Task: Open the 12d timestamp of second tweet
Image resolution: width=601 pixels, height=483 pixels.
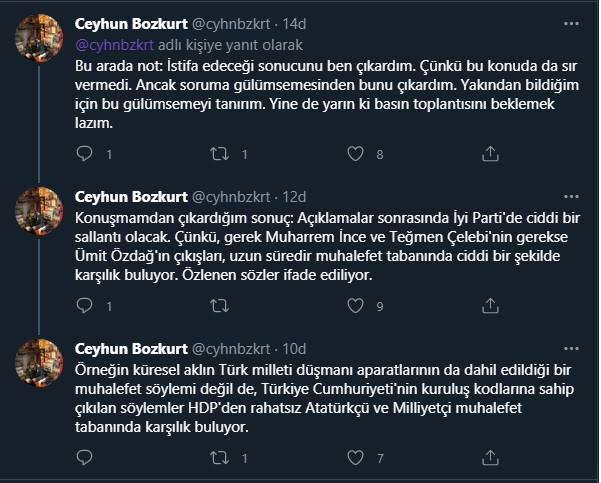Action: click(x=294, y=196)
